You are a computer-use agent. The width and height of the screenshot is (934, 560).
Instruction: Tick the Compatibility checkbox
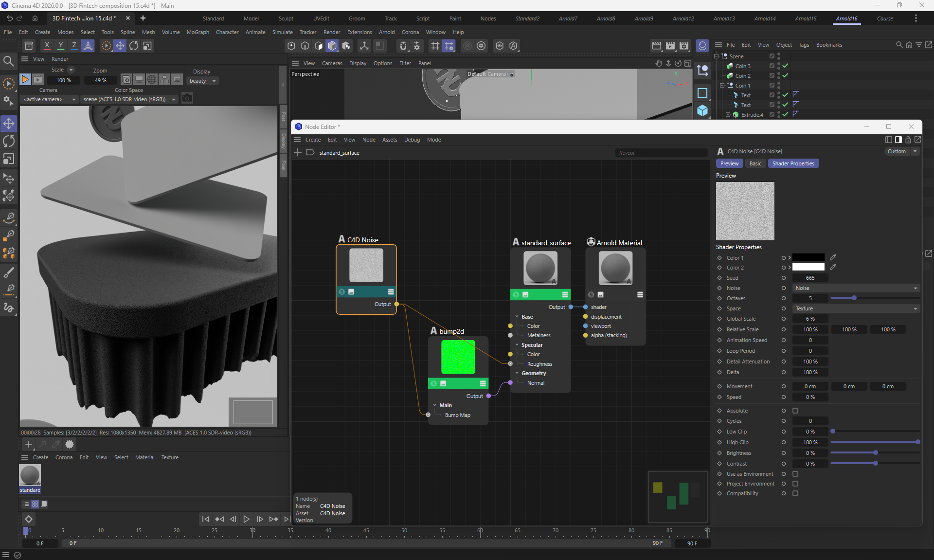click(x=795, y=493)
